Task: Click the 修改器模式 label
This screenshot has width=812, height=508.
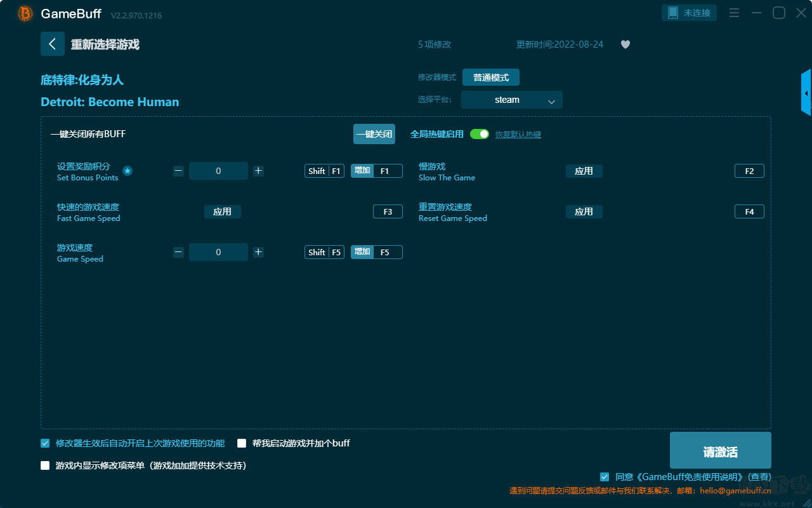Action: (437, 77)
